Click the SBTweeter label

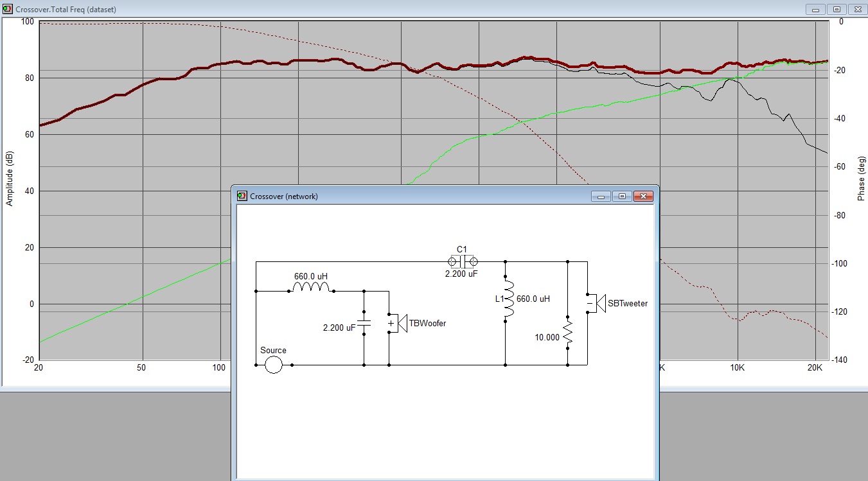coord(628,303)
